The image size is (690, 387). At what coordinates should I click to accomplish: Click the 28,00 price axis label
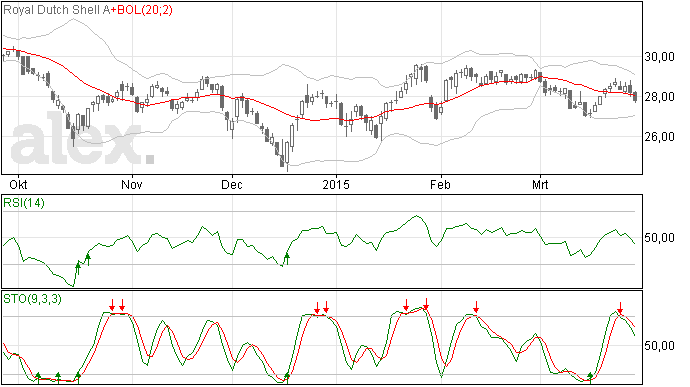[659, 97]
